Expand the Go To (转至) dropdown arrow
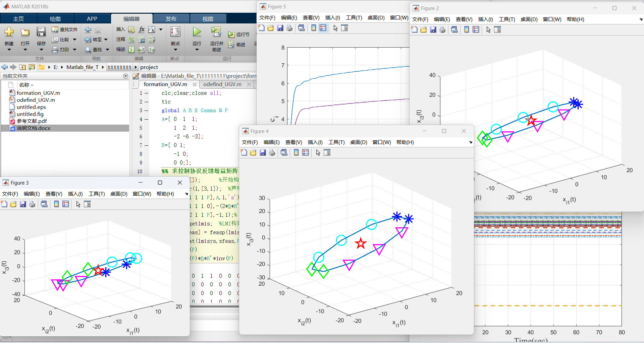Screen dimensions: 644x343 pyautogui.click(x=106, y=40)
